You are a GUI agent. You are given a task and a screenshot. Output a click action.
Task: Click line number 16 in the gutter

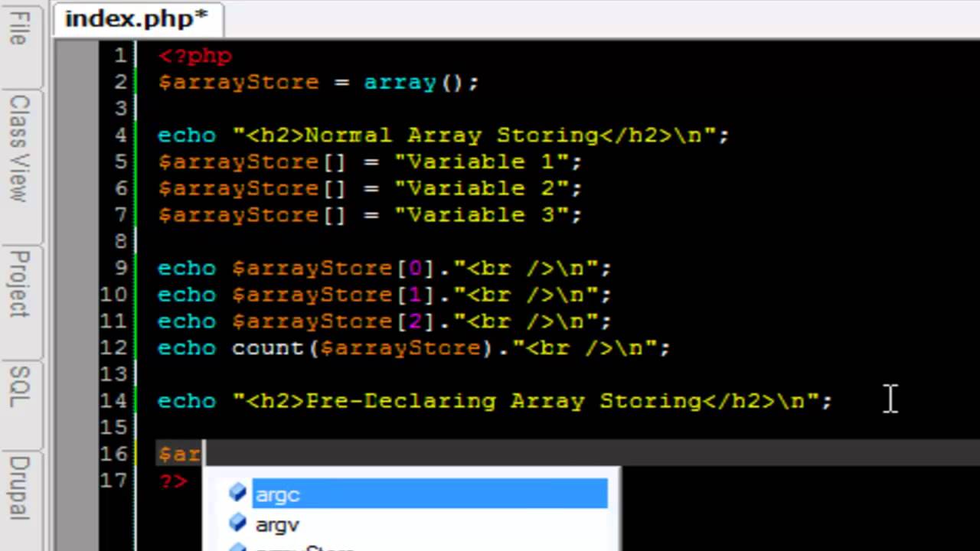[x=113, y=455]
